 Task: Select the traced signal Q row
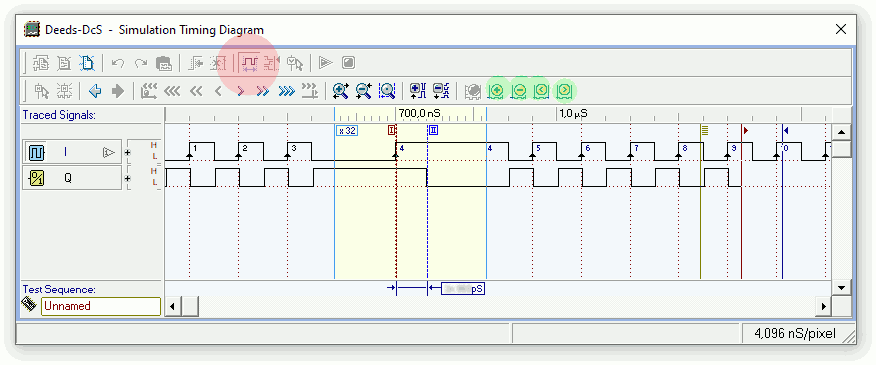tap(72, 178)
